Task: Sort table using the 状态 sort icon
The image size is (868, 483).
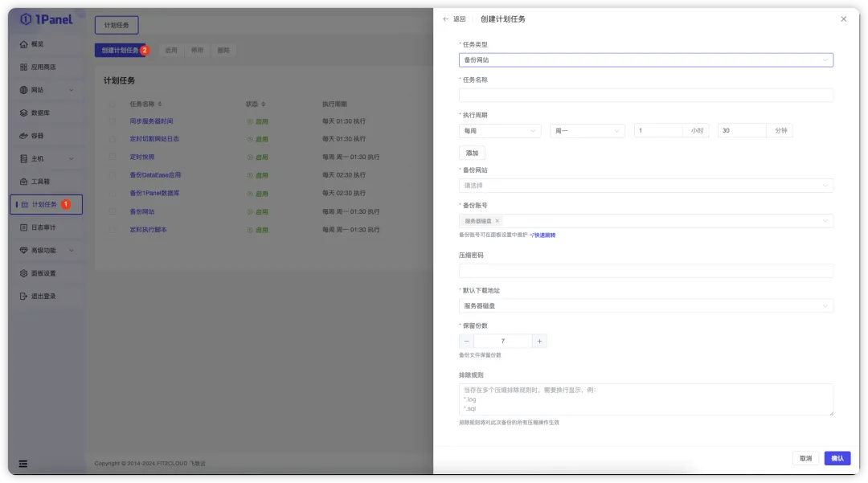Action: coord(264,104)
